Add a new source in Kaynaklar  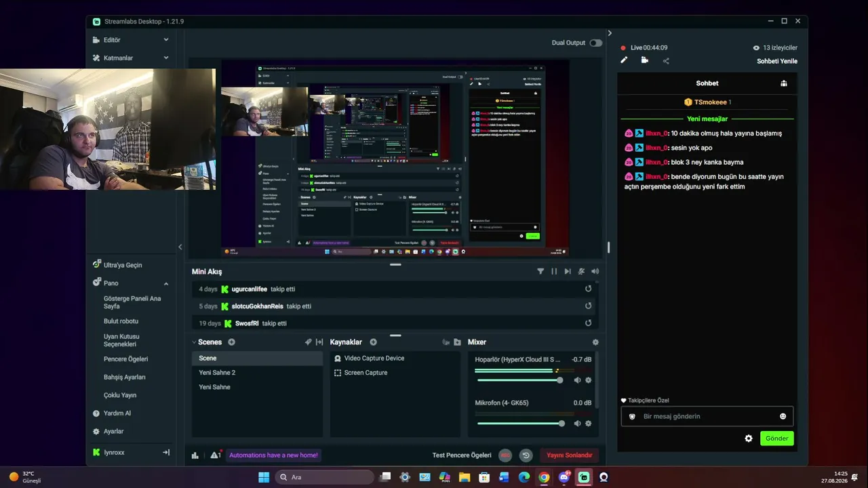pyautogui.click(x=373, y=342)
